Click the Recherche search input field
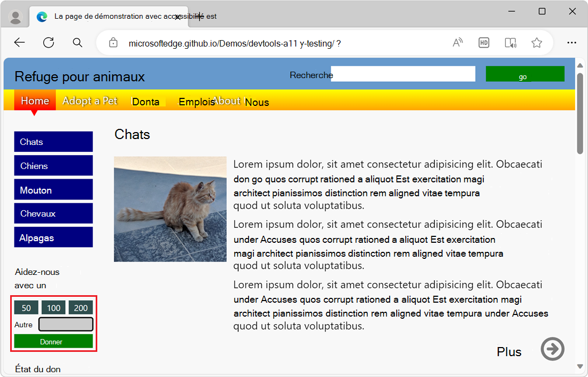 click(403, 74)
